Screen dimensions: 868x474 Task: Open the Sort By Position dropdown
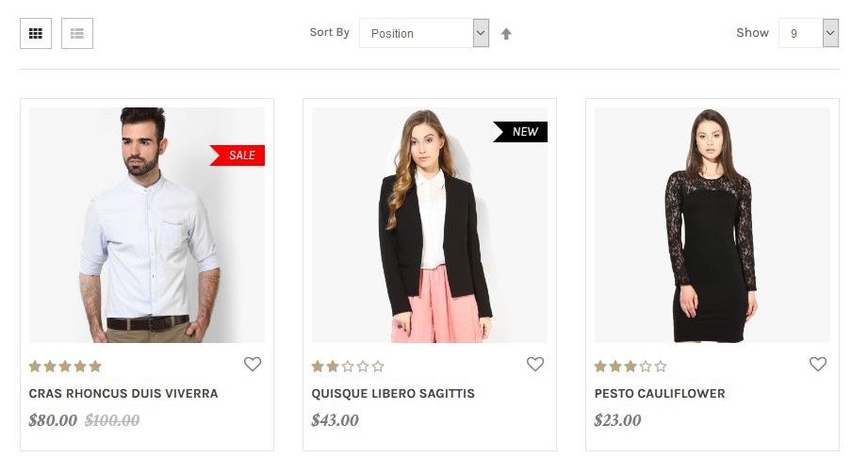tap(424, 34)
